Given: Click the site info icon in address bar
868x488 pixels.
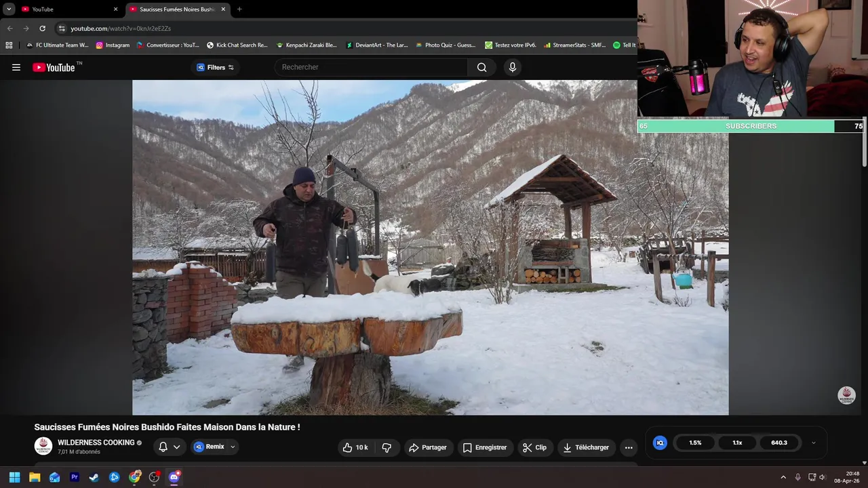Looking at the screenshot, I should [62, 28].
